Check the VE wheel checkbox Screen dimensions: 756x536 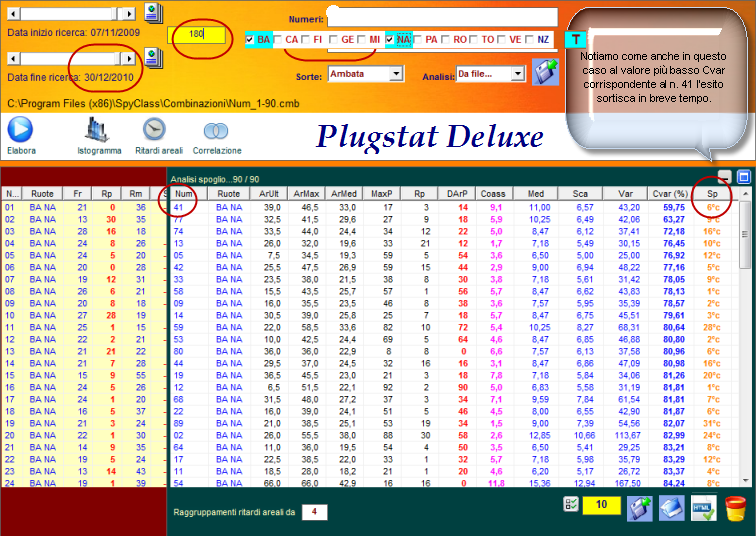(501, 40)
